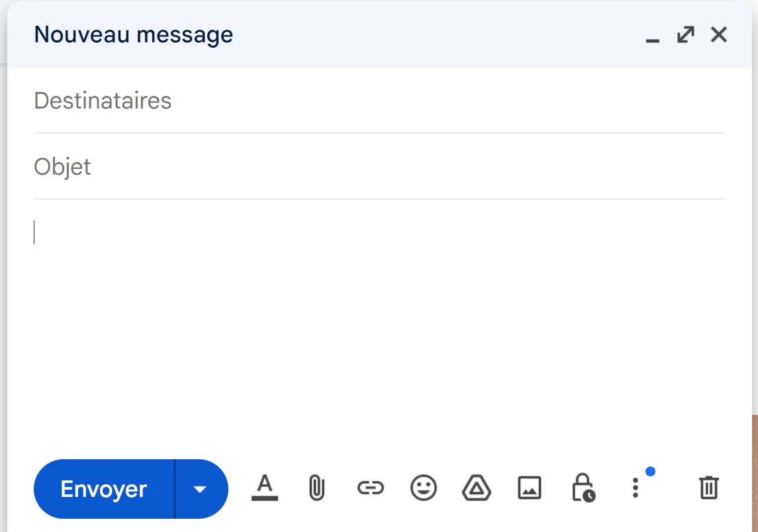
Task: Click the Nouveau message title text
Action: click(x=134, y=34)
